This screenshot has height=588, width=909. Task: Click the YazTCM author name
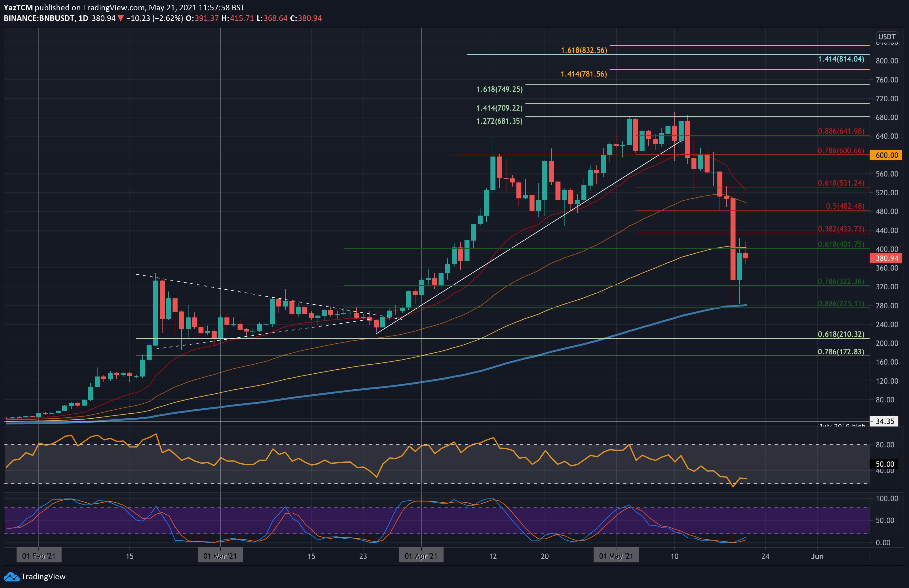(18, 7)
